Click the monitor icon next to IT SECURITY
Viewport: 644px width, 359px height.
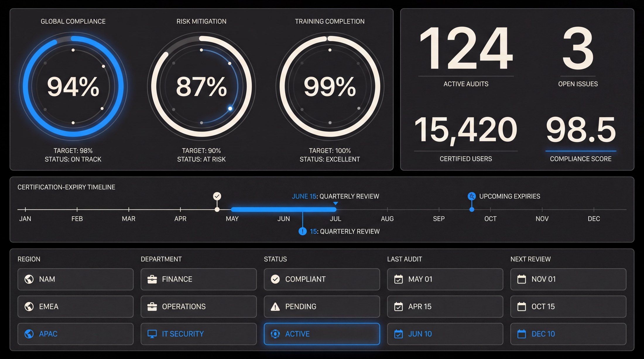coord(152,334)
